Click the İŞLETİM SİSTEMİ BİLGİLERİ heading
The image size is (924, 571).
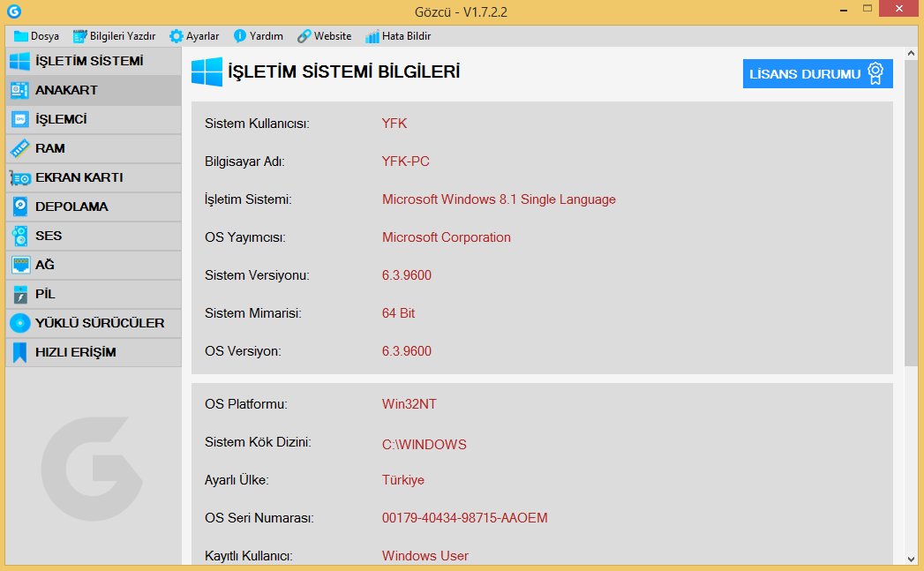pos(343,71)
